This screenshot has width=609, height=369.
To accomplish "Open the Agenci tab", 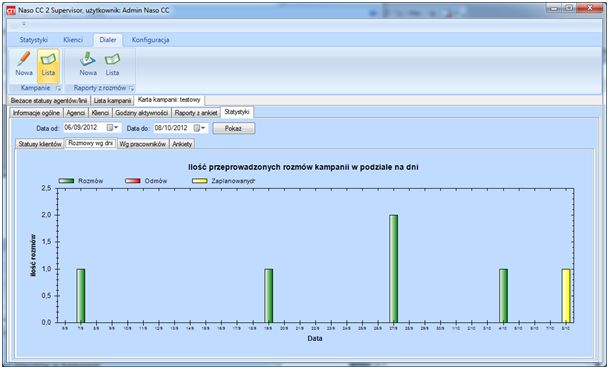I will tap(76, 113).
